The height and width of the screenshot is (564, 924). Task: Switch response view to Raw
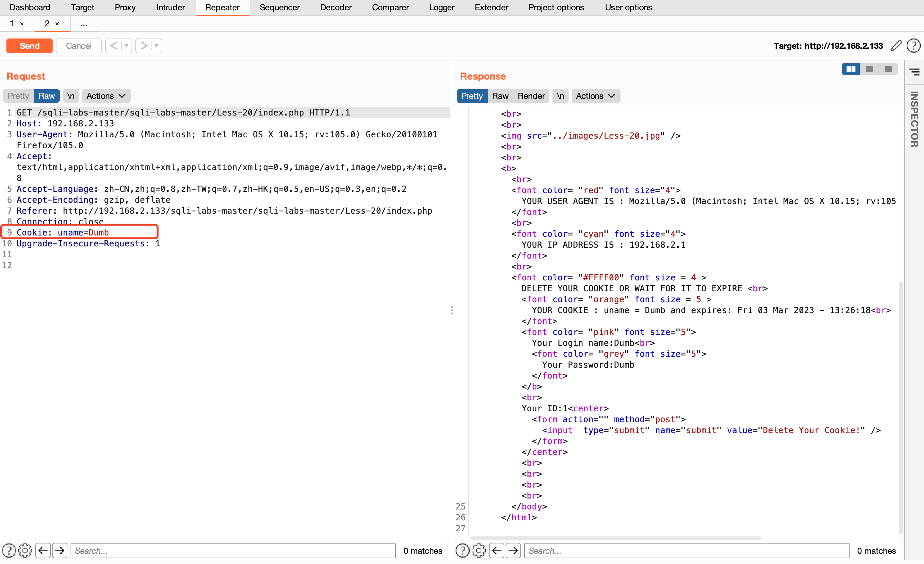(x=500, y=96)
